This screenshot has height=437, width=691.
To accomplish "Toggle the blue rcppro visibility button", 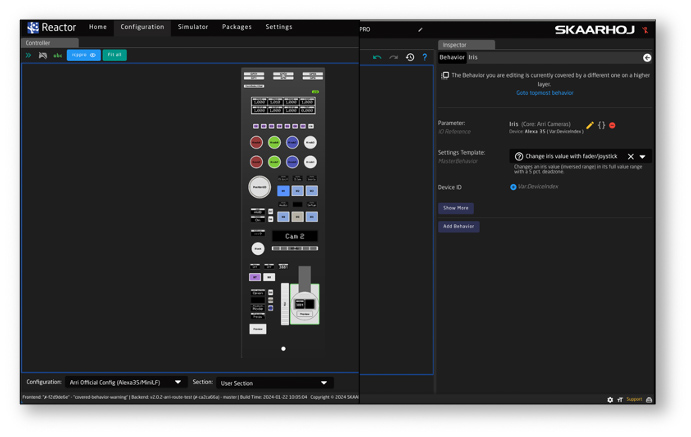I will [84, 55].
